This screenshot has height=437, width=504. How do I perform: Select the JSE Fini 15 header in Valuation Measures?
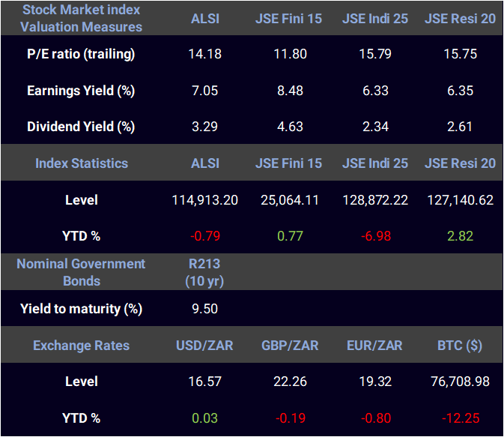click(x=288, y=19)
